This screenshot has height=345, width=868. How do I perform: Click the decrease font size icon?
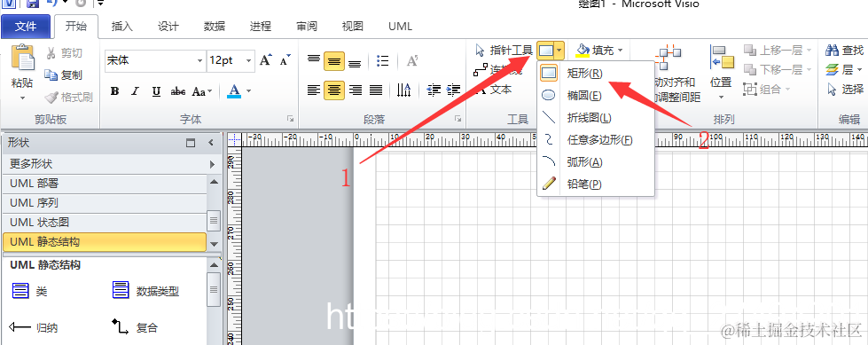click(285, 60)
